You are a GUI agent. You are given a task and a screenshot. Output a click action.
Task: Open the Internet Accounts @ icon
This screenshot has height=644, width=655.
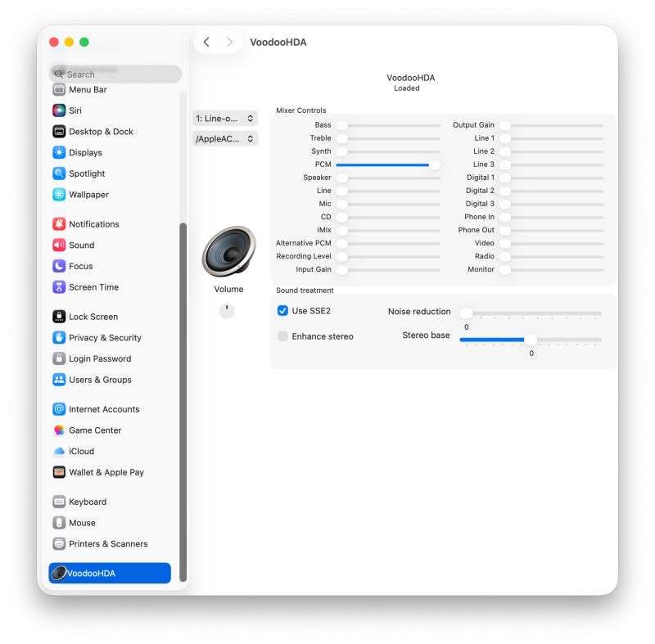click(59, 409)
